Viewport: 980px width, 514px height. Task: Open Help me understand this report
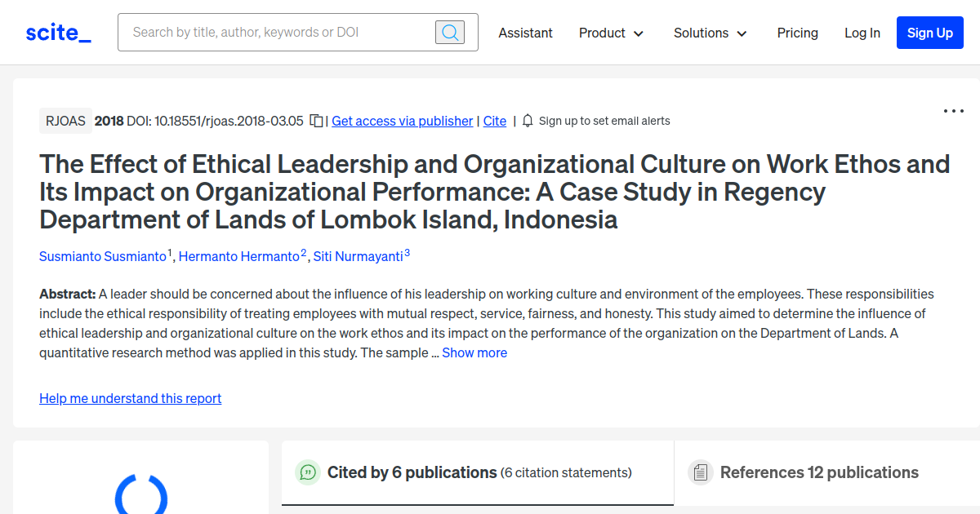(130, 398)
